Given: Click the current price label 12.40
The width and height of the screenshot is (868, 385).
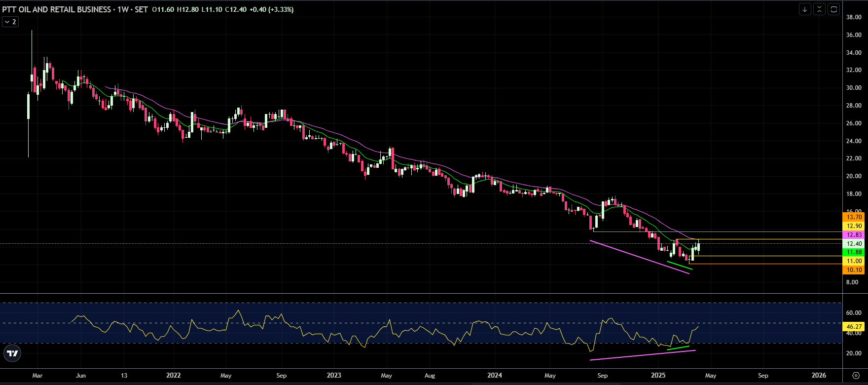Looking at the screenshot, I should pyautogui.click(x=854, y=244).
